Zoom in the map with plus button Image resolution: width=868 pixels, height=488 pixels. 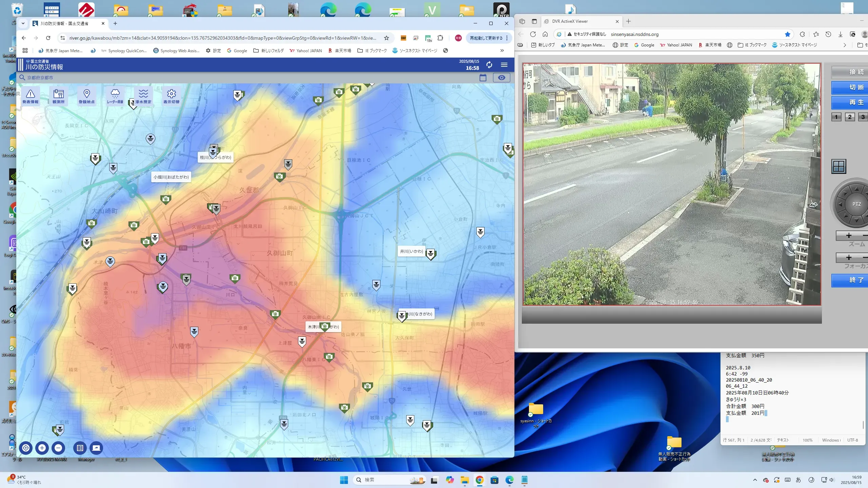(x=42, y=448)
